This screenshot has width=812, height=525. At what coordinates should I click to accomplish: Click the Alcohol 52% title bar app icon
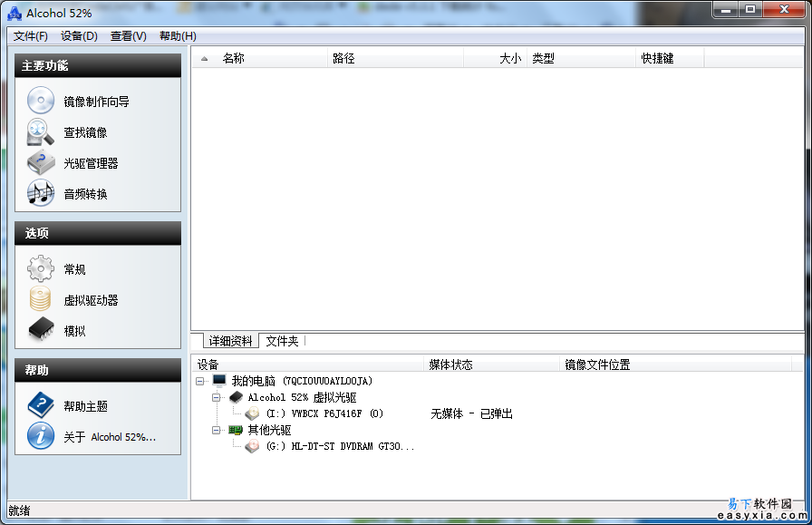tap(14, 14)
